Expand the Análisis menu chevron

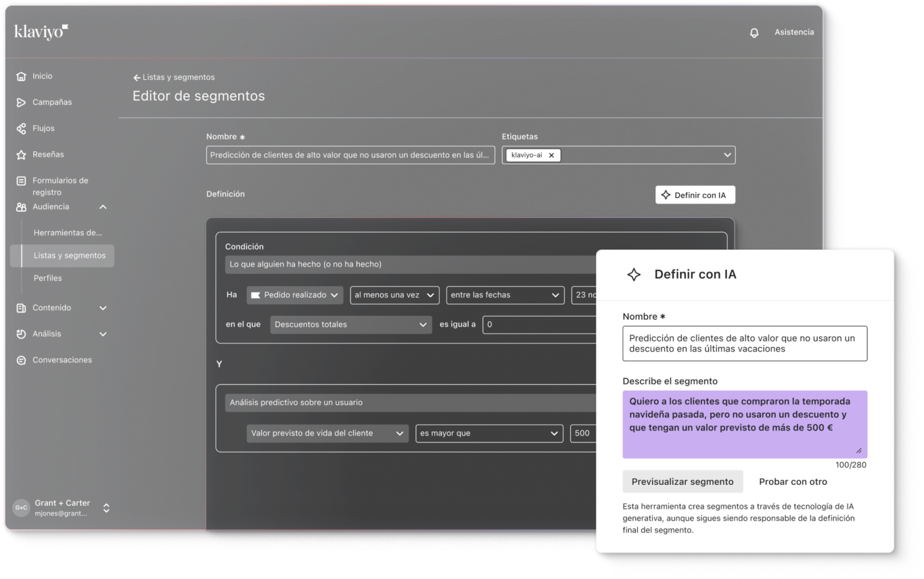[103, 334]
